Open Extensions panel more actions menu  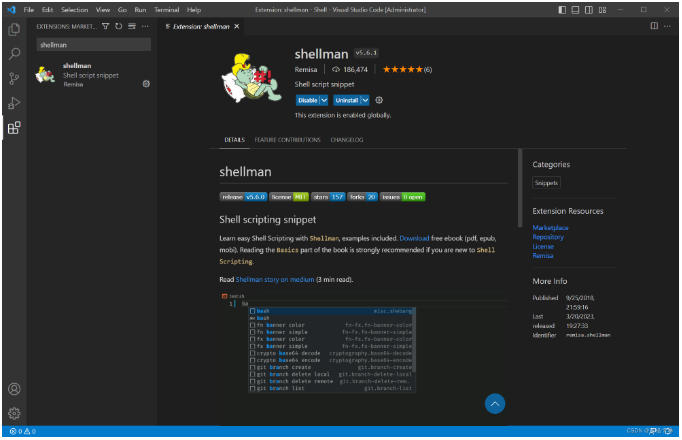click(x=145, y=27)
